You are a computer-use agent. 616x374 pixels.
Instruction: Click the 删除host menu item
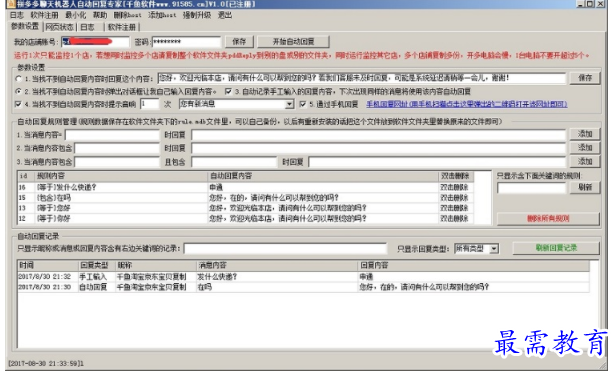coord(127,15)
